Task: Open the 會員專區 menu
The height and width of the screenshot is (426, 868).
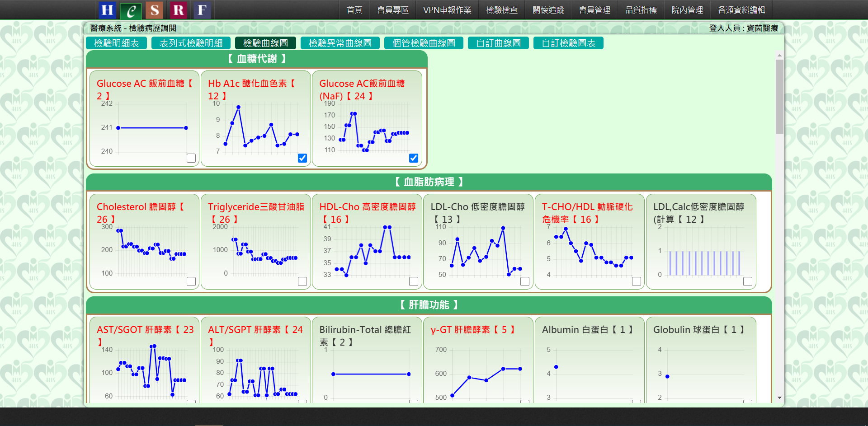Action: (x=393, y=10)
